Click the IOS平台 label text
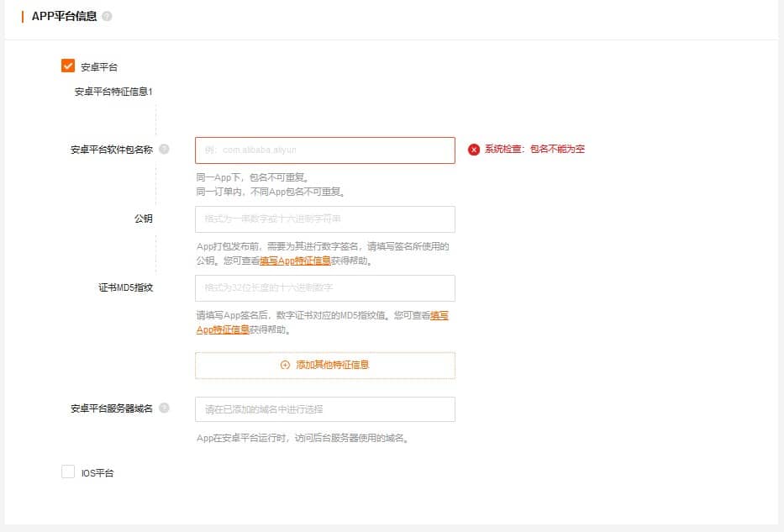The height and width of the screenshot is (532, 784). click(97, 473)
